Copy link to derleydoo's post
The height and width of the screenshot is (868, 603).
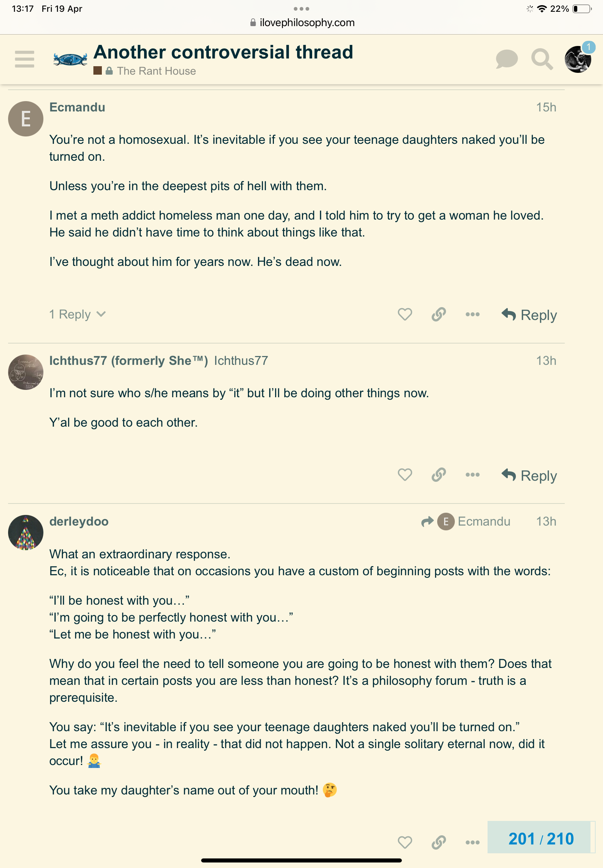pyautogui.click(x=439, y=842)
